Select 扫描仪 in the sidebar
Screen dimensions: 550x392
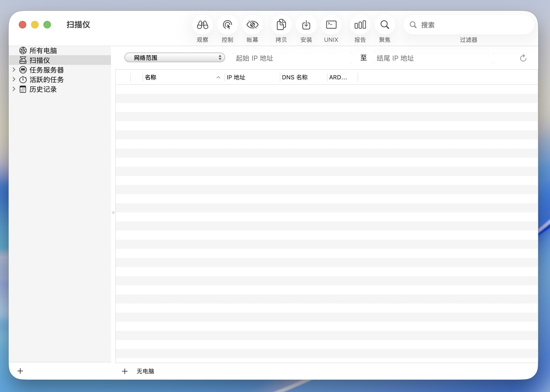coord(40,60)
